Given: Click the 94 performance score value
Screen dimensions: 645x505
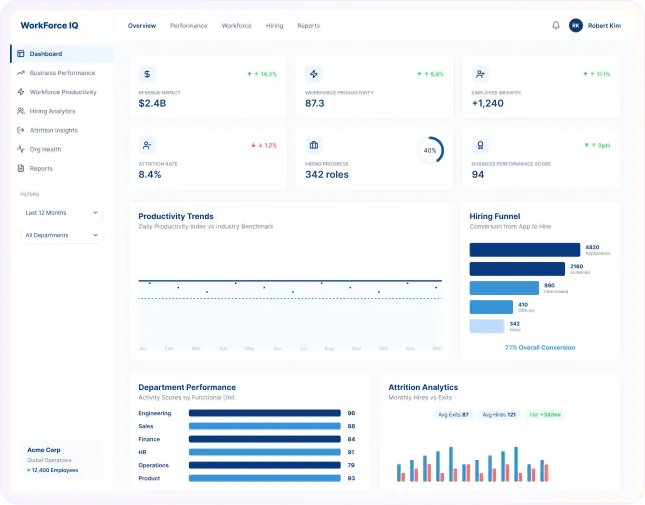Looking at the screenshot, I should [x=478, y=174].
